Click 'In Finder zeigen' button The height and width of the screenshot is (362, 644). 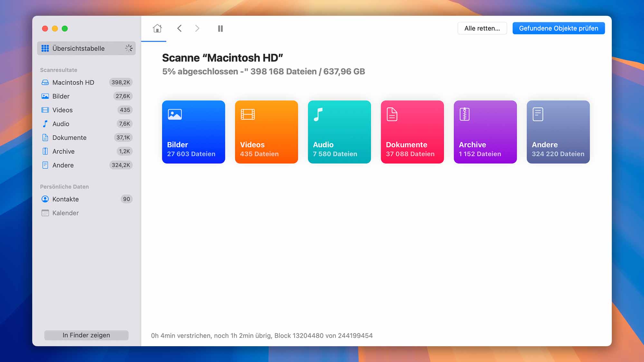coord(86,335)
